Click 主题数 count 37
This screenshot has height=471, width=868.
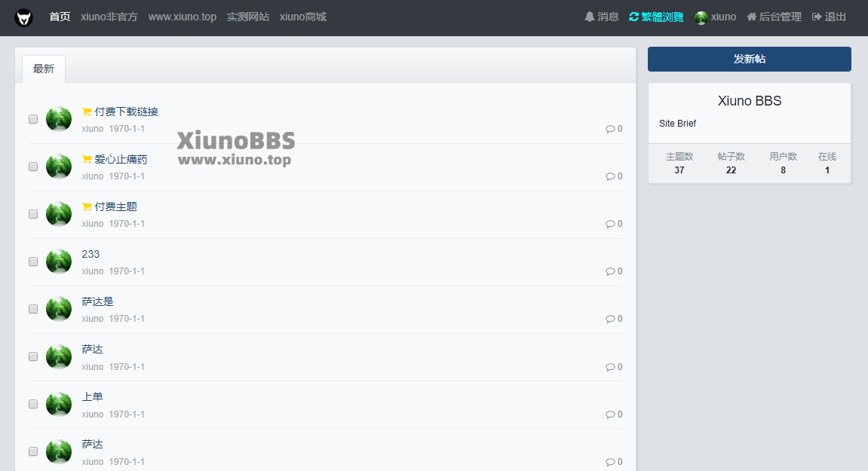click(679, 170)
